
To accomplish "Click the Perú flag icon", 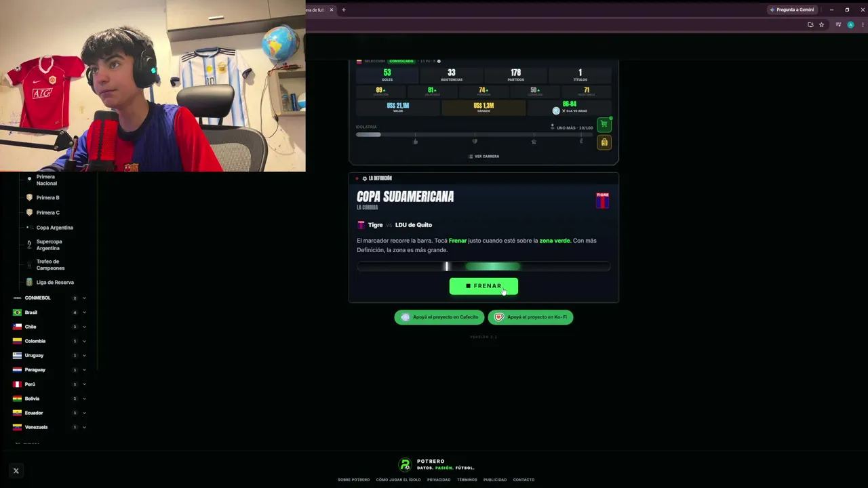I will point(17,384).
